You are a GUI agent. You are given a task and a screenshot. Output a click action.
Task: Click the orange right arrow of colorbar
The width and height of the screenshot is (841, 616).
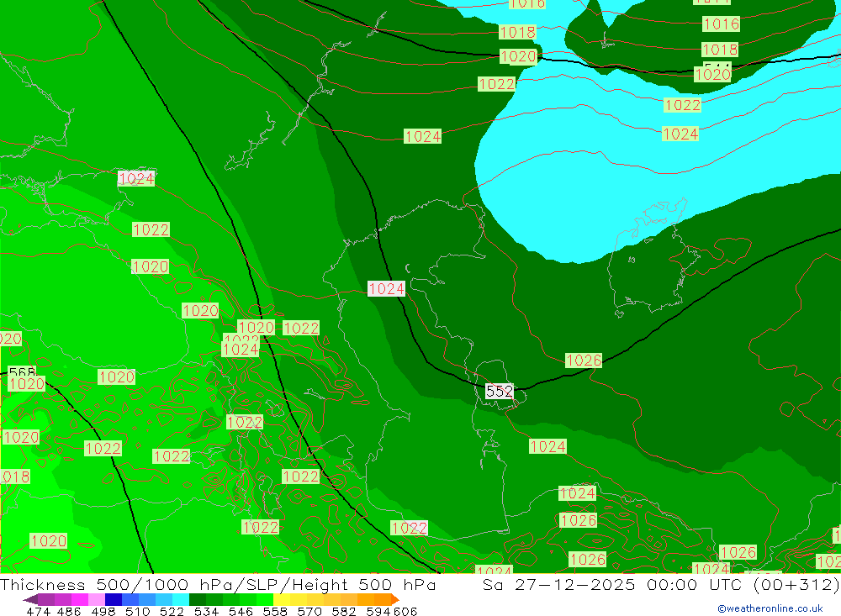click(x=395, y=599)
